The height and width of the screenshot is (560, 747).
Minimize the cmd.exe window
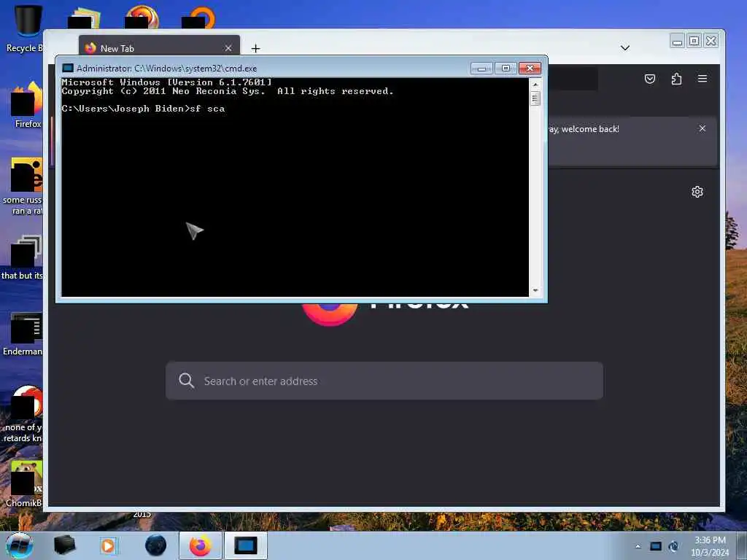click(481, 69)
